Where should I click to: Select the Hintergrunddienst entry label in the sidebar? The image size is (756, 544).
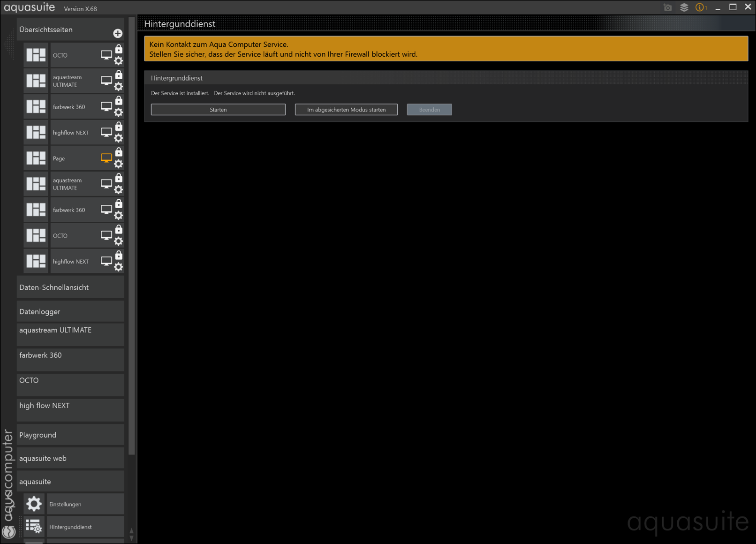[x=86, y=527]
